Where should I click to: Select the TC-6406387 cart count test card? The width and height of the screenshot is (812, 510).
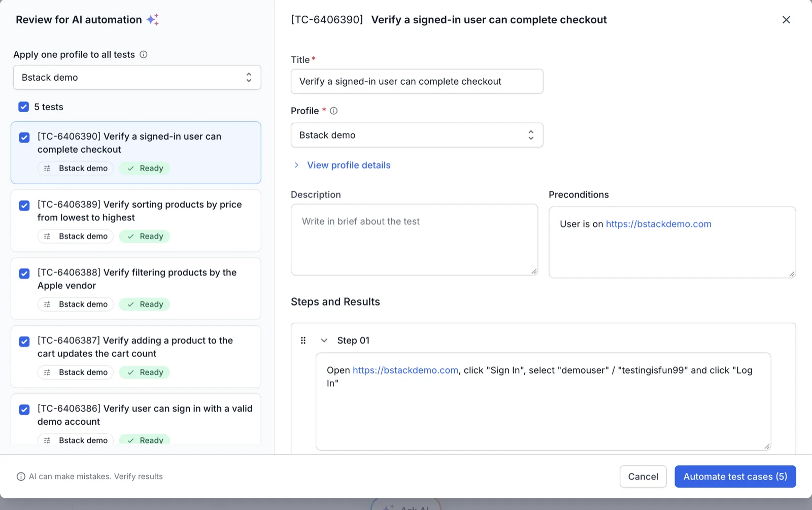click(136, 357)
